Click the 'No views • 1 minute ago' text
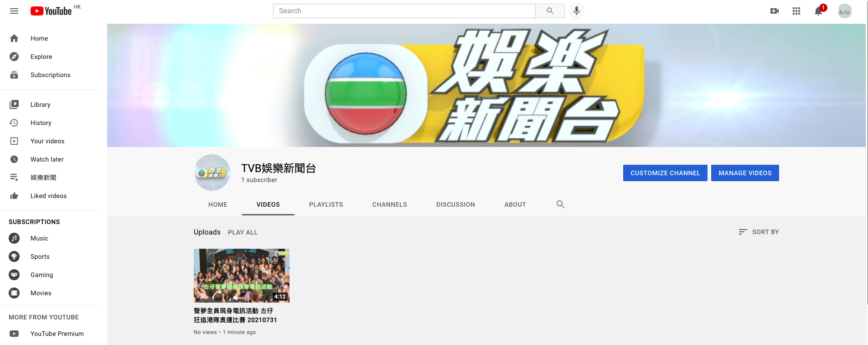Viewport: 868px width, 345px height. 225,332
